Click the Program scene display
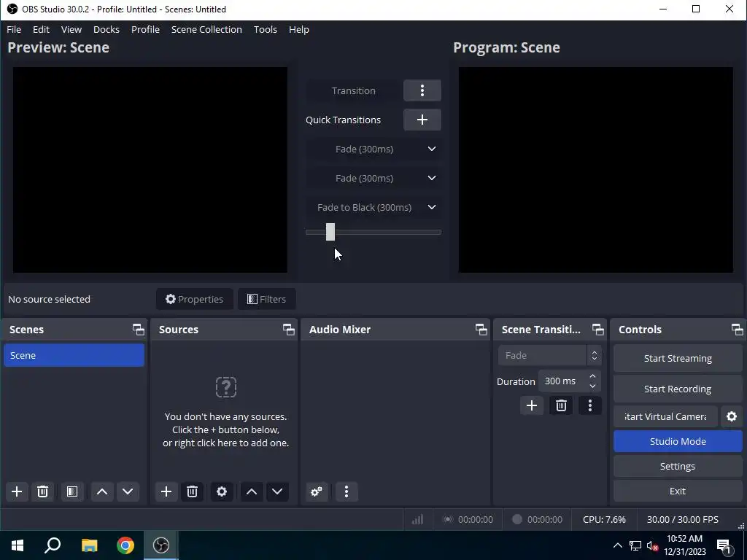This screenshot has width=747, height=560. click(x=596, y=170)
